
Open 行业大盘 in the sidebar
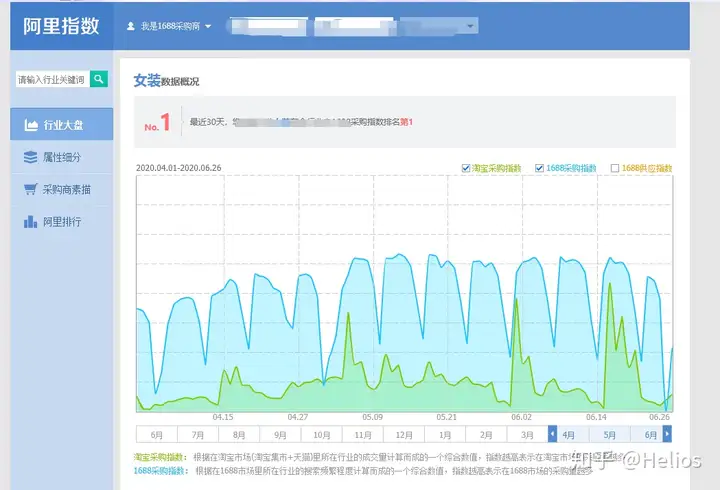(62, 124)
